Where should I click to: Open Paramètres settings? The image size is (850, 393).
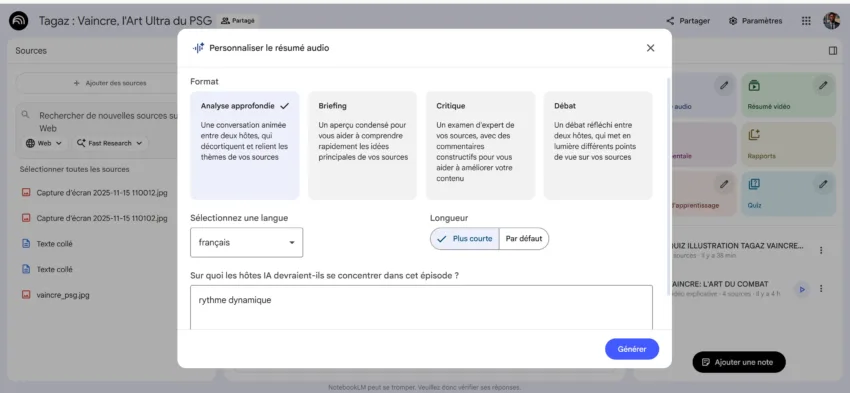[756, 21]
